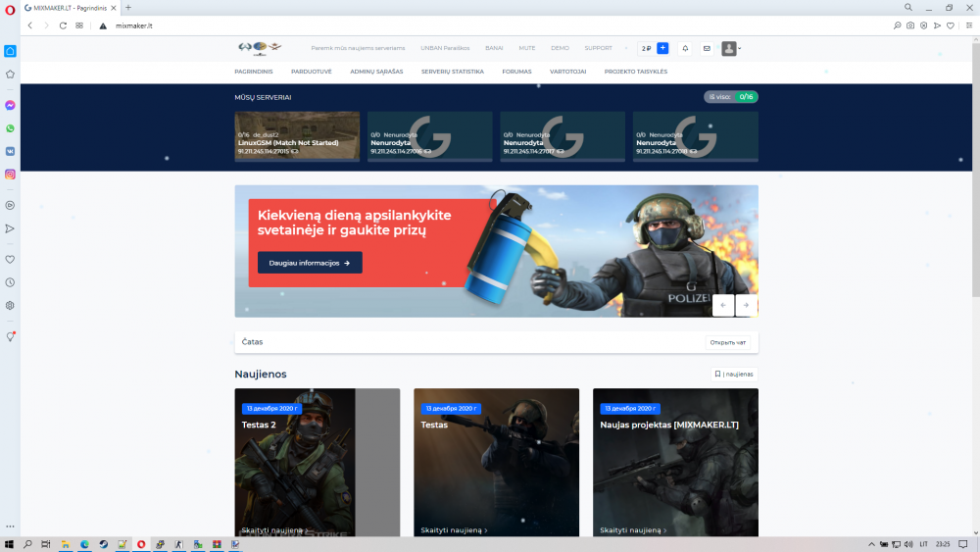Open File Explorer from taskbar

[x=65, y=544]
